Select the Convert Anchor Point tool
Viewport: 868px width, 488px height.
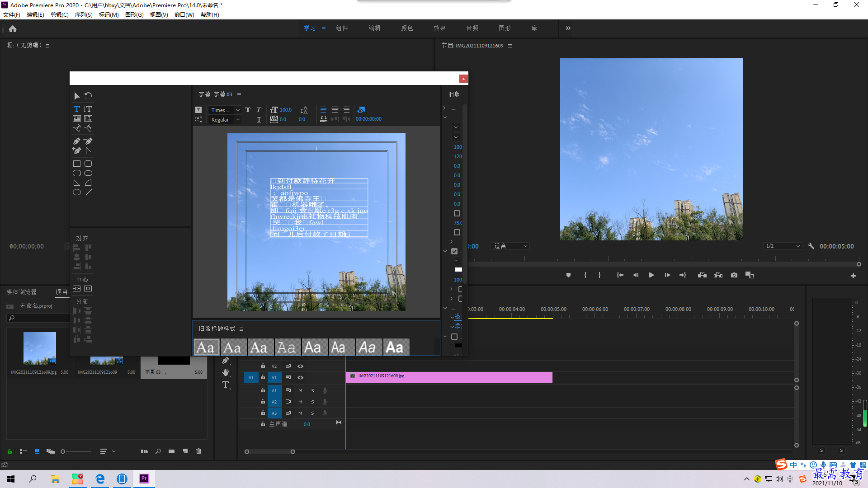coord(88,150)
